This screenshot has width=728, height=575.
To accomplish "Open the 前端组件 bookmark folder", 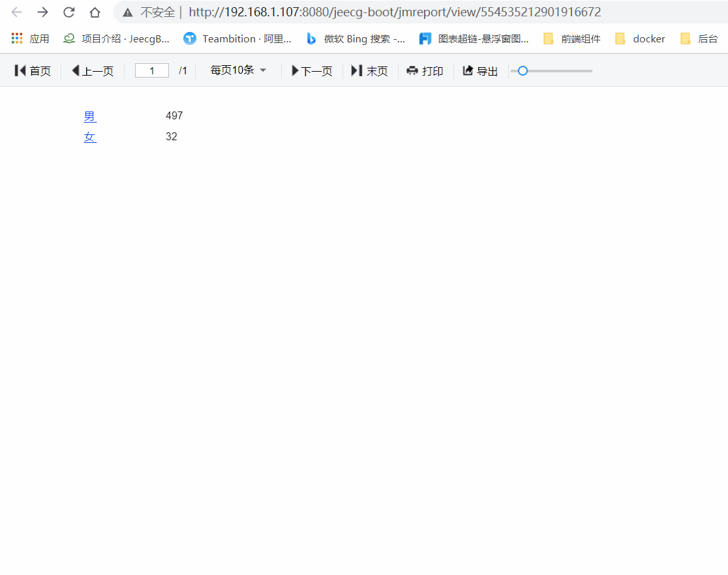I will [x=571, y=38].
